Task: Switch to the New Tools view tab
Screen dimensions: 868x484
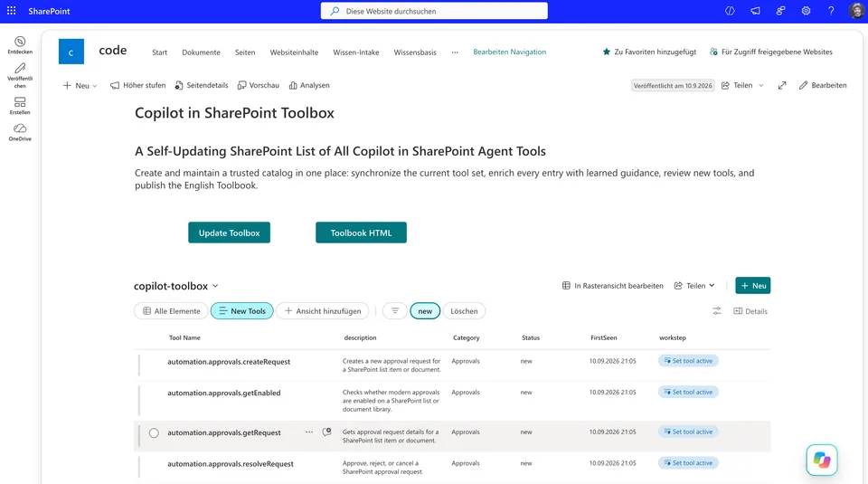Action: click(x=242, y=310)
